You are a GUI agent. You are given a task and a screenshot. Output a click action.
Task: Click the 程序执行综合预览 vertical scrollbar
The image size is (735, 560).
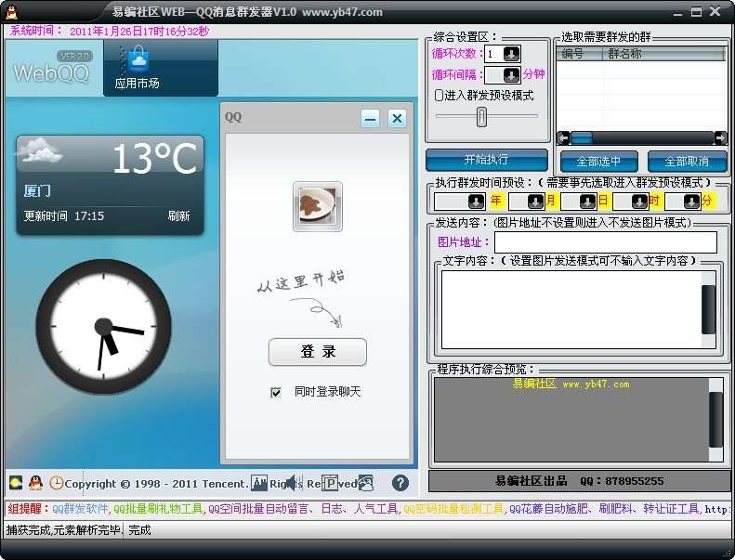click(715, 420)
